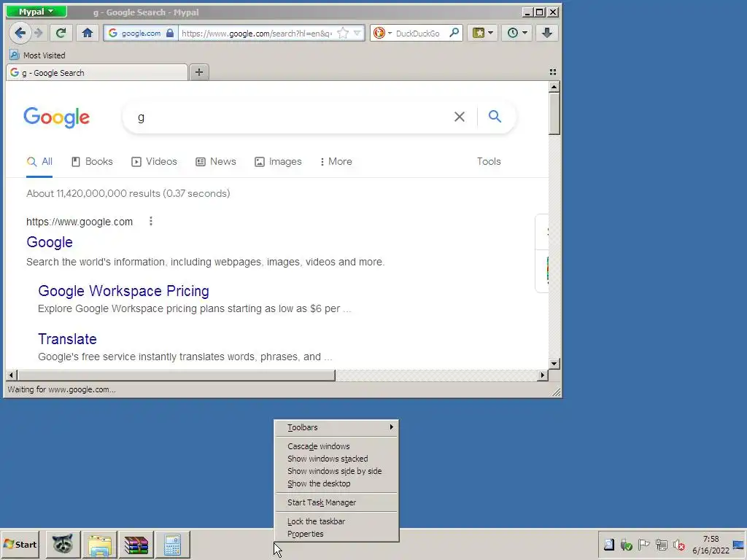The height and width of the screenshot is (560, 747).
Task: Open the URL history dropdown arrow
Action: pos(357,33)
